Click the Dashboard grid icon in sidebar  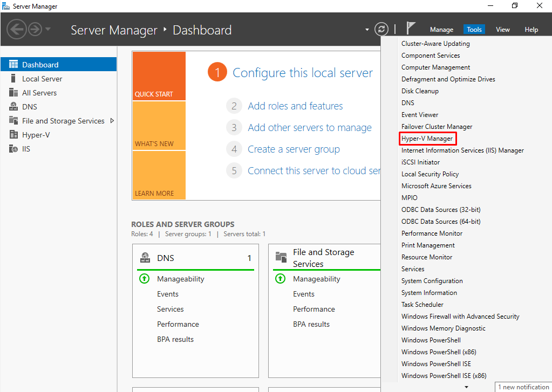pos(13,64)
